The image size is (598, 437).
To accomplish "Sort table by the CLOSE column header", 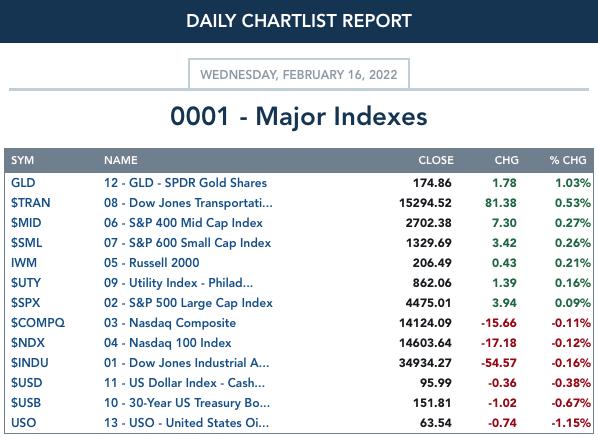I will tap(436, 160).
